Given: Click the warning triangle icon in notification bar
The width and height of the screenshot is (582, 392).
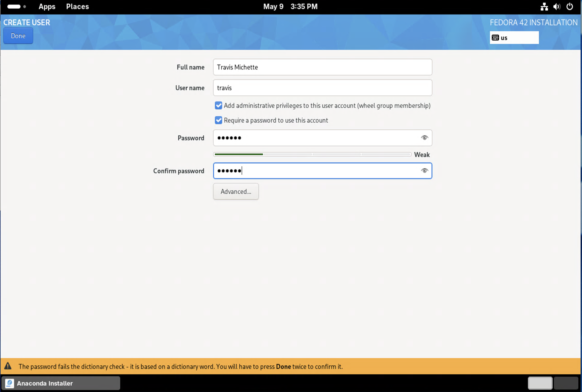Looking at the screenshot, I should 8,366.
